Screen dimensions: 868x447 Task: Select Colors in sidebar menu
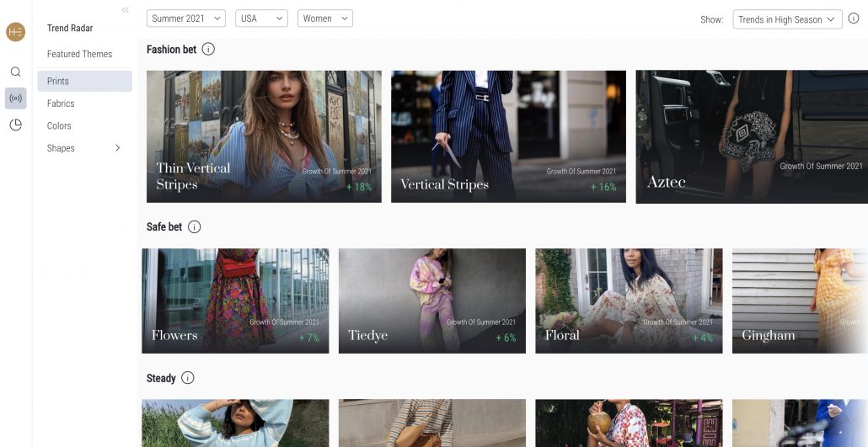(59, 125)
